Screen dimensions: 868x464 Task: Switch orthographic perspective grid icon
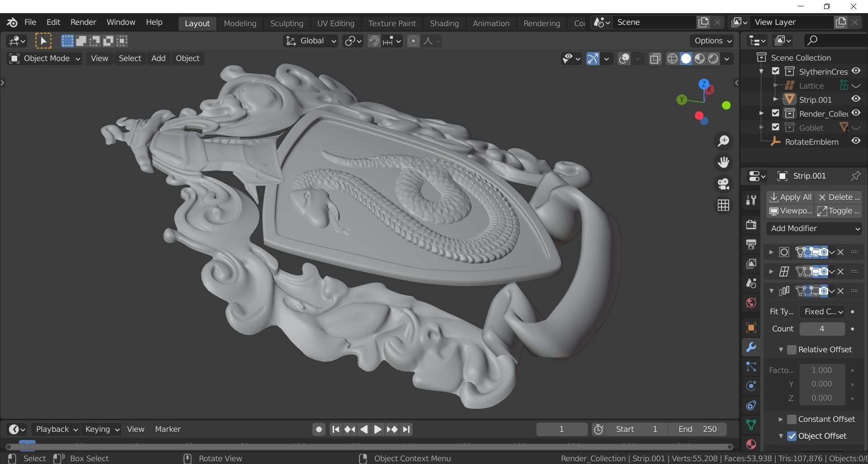coord(723,205)
